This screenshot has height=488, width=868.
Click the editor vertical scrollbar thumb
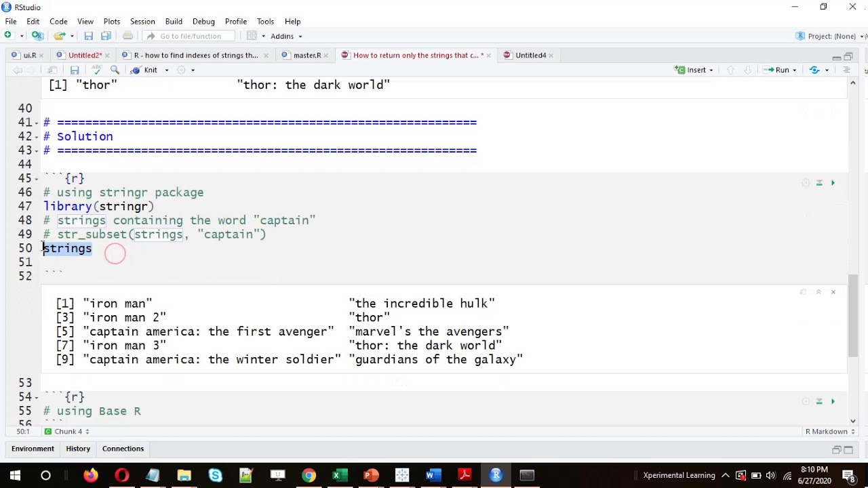(852, 315)
